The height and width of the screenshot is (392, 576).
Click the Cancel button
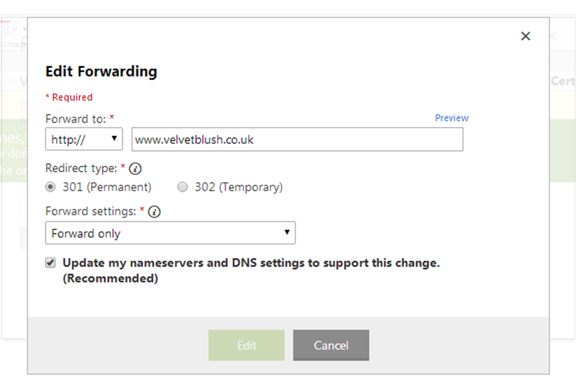pyautogui.click(x=331, y=346)
